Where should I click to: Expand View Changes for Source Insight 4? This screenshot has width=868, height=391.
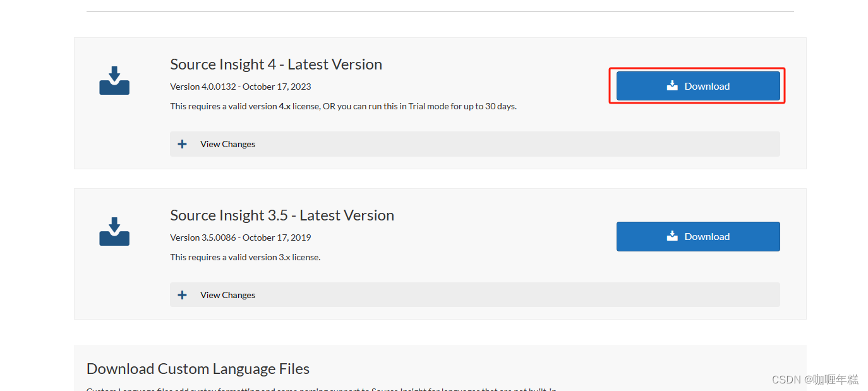coord(475,144)
